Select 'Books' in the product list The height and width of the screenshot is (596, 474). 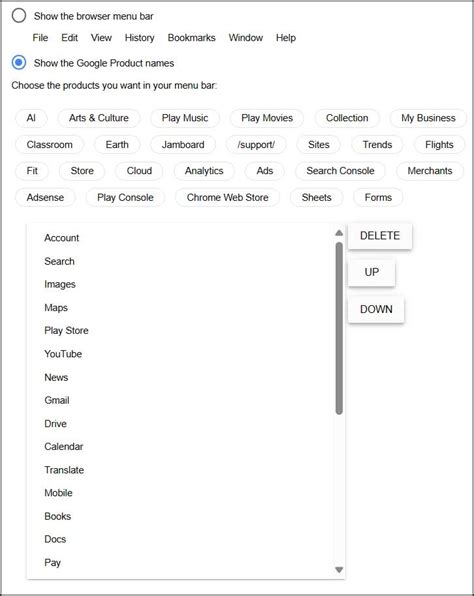(x=181, y=516)
